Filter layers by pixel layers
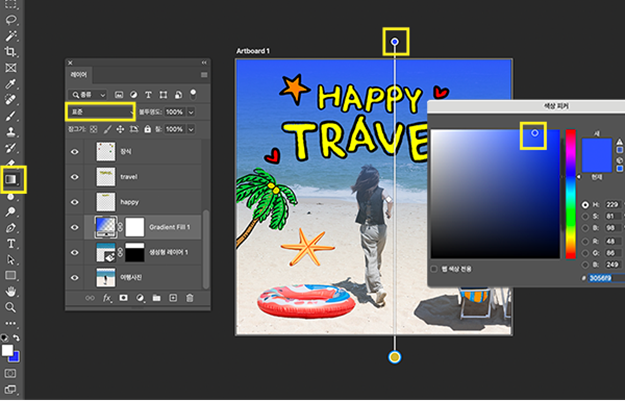 119,95
